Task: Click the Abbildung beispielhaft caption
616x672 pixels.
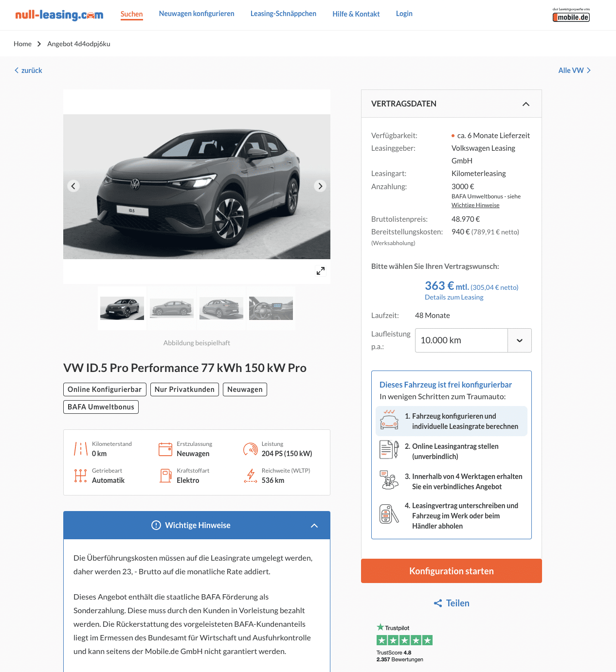Action: 197,343
